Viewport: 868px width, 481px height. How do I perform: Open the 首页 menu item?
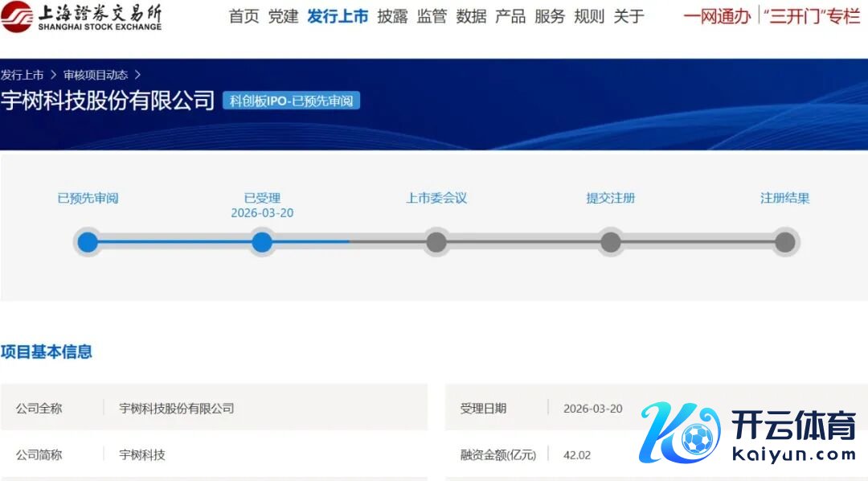point(244,16)
